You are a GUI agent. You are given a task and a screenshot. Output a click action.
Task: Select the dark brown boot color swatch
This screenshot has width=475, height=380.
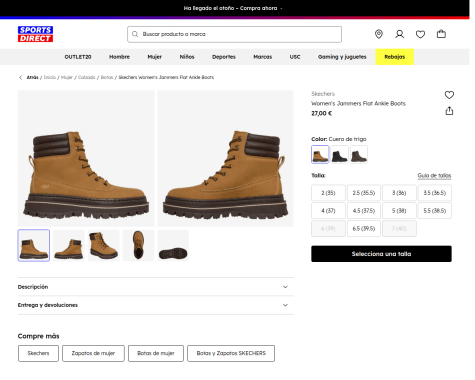[359, 155]
